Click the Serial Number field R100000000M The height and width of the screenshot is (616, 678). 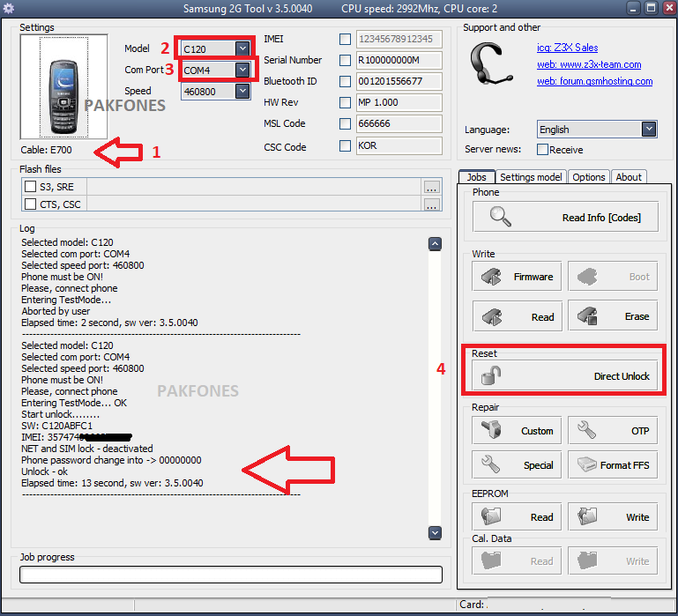tap(399, 60)
